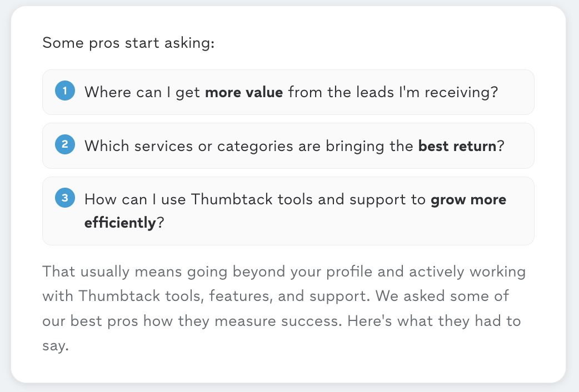This screenshot has width=579, height=392.
Task: Click "Here's what they had to" sentence
Action: point(434,321)
